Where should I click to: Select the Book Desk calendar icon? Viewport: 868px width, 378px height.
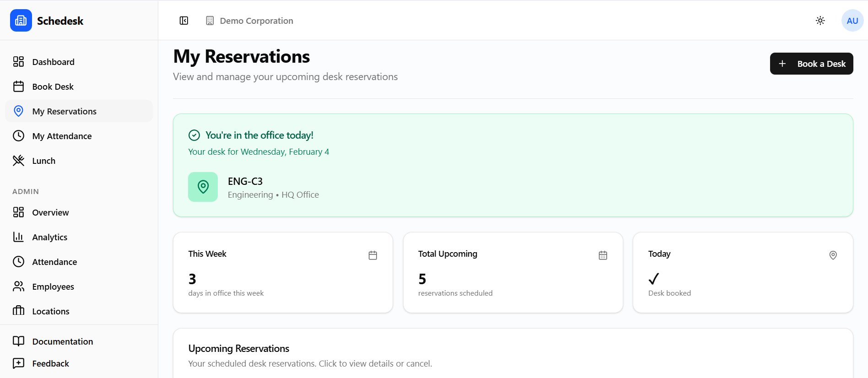18,86
